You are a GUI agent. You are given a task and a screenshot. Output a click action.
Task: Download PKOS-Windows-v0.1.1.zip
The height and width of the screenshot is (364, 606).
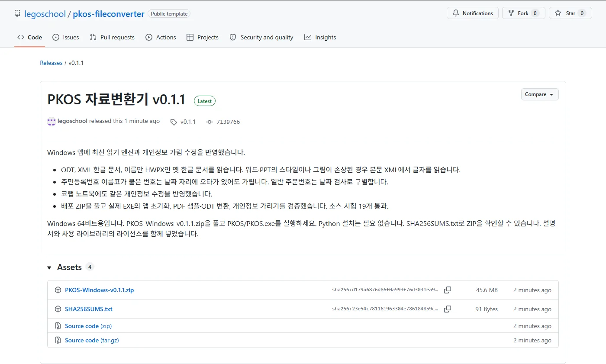(99, 290)
